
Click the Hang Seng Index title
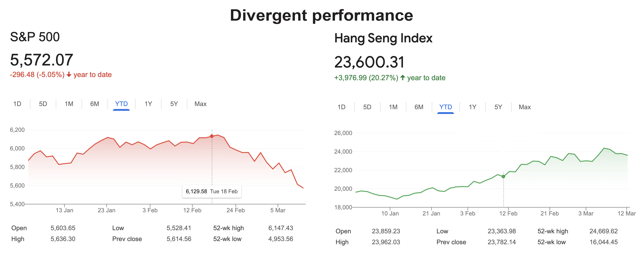click(383, 38)
